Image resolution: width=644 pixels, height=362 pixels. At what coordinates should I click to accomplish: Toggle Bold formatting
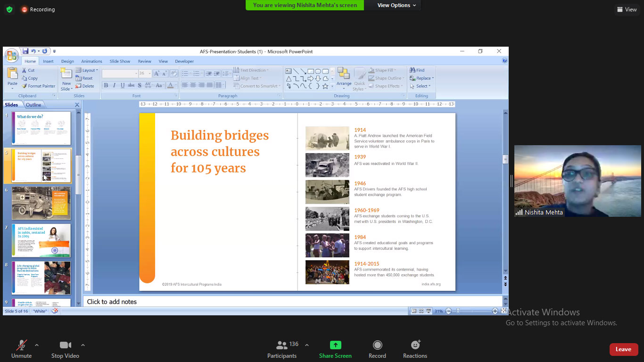pyautogui.click(x=106, y=85)
